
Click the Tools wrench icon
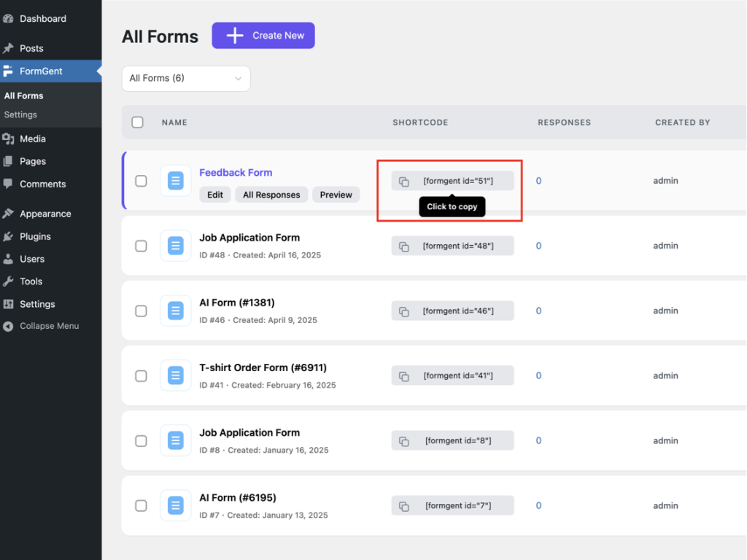(8, 281)
